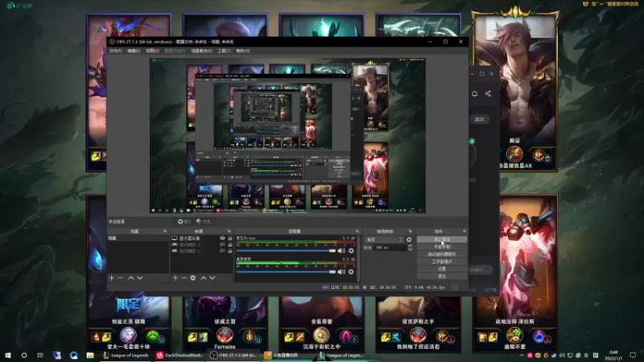Open DarkShadowBlunt taskbar app
The width and height of the screenshot is (644, 362).
pos(180,355)
